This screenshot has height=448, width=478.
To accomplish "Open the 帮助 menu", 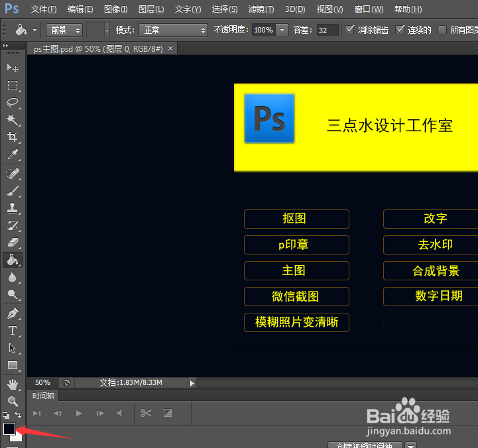I will (x=408, y=9).
